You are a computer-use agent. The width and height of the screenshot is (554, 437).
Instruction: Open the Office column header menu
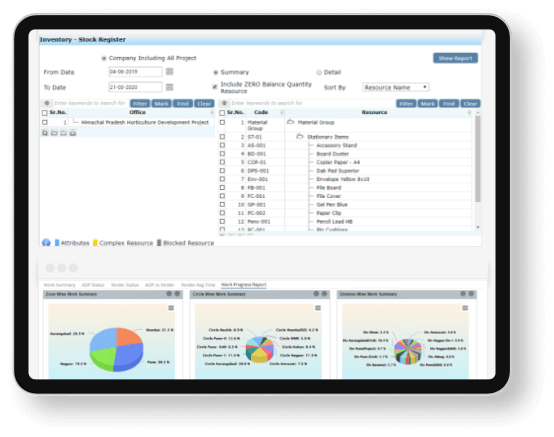point(212,112)
